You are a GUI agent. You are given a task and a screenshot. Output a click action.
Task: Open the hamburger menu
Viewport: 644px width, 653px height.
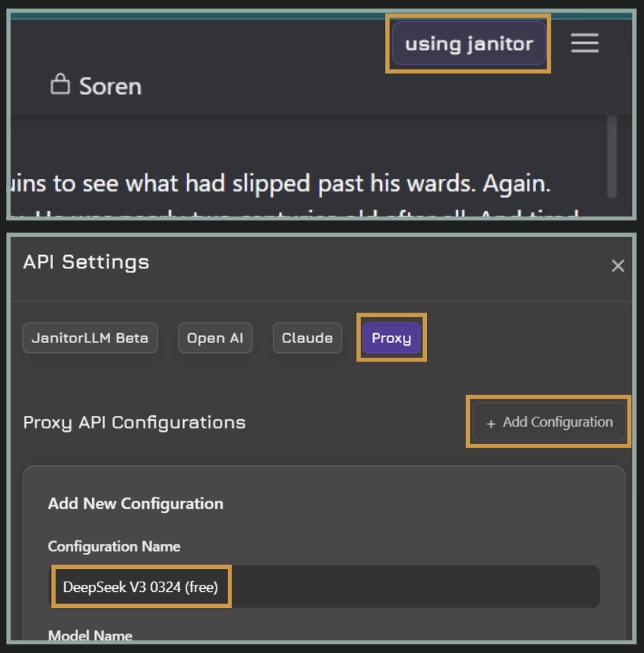(x=584, y=44)
